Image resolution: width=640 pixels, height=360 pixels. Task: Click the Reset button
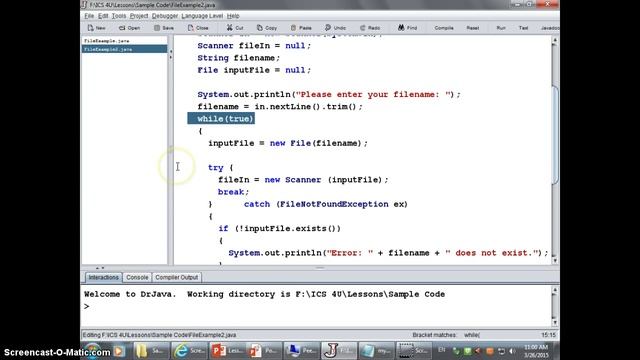[473, 28]
